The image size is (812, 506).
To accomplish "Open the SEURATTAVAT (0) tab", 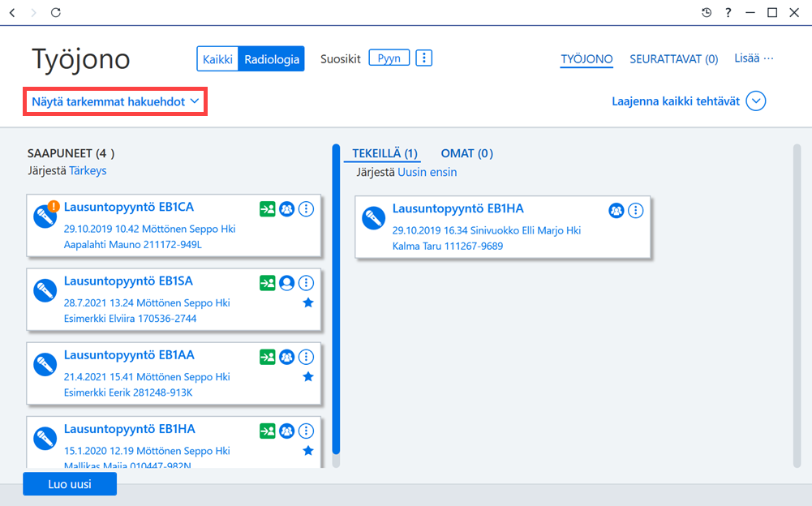I will [674, 59].
